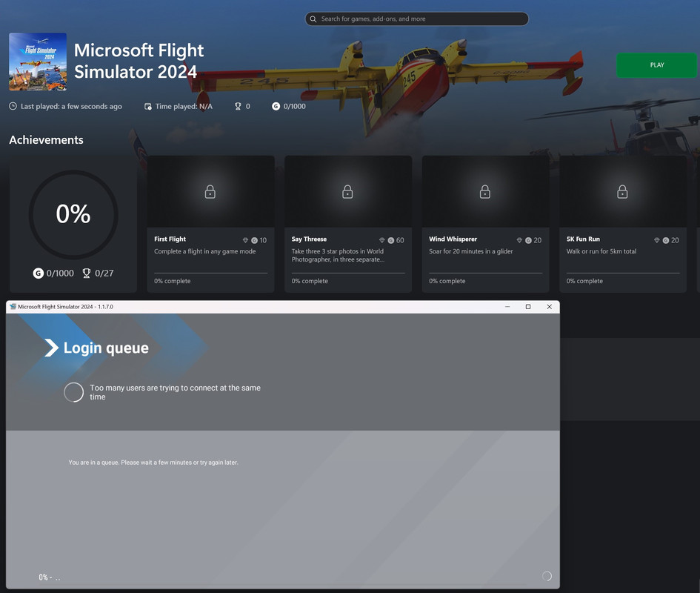This screenshot has height=593, width=700.
Task: Close the Flight Simulator 2024 window
Action: point(549,307)
